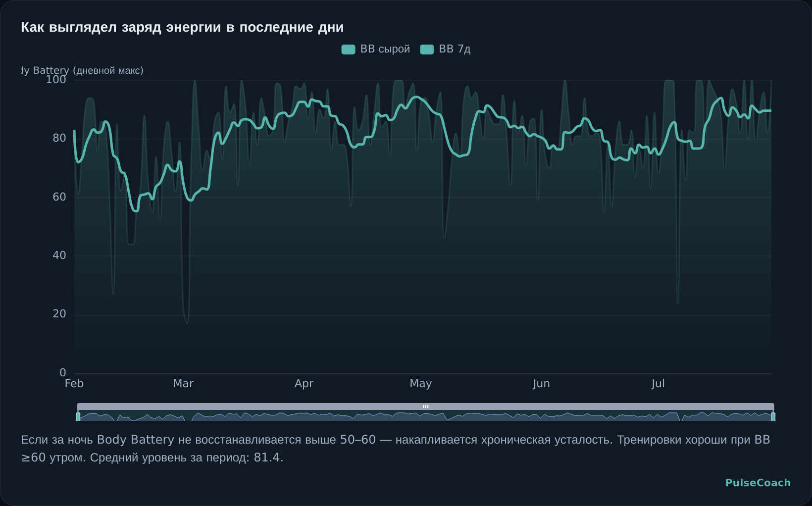Grab the left handle of zoom slider

78,416
